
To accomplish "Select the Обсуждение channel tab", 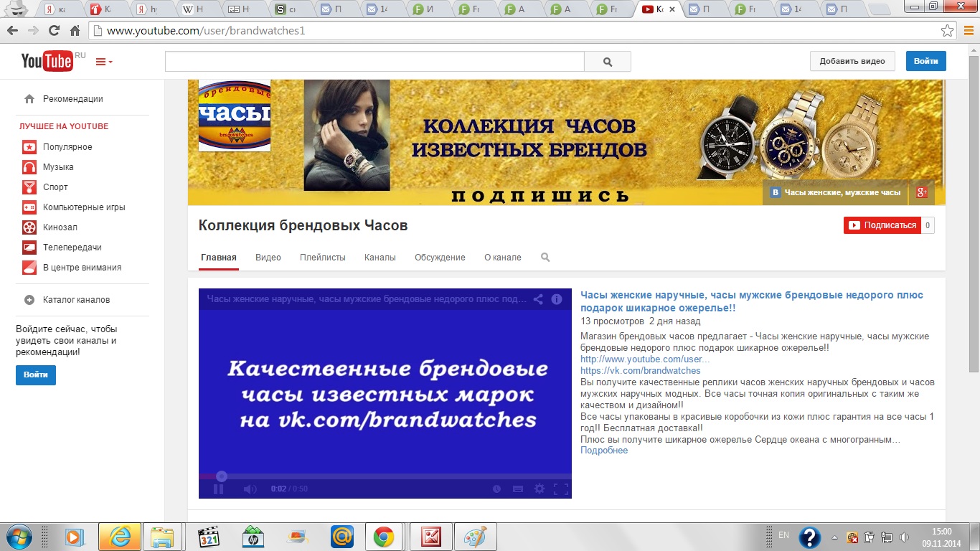I will [440, 258].
